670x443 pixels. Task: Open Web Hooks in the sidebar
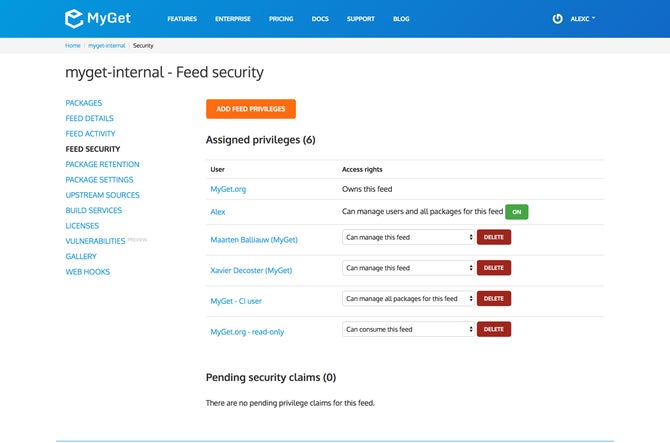[88, 272]
